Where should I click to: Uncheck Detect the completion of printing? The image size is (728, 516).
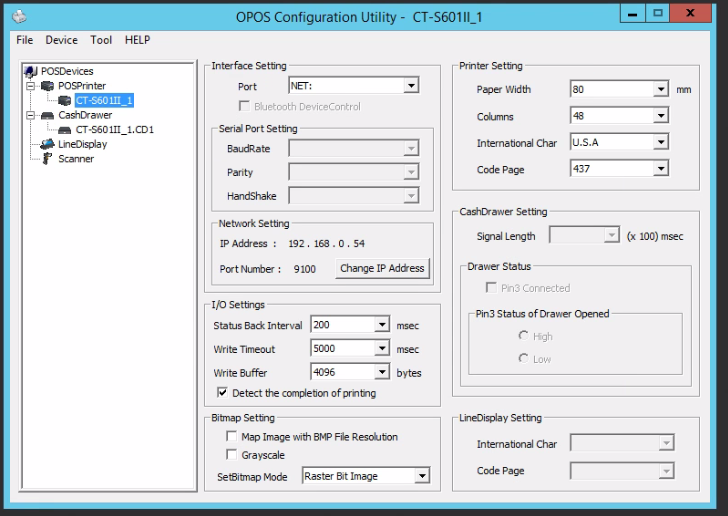222,392
